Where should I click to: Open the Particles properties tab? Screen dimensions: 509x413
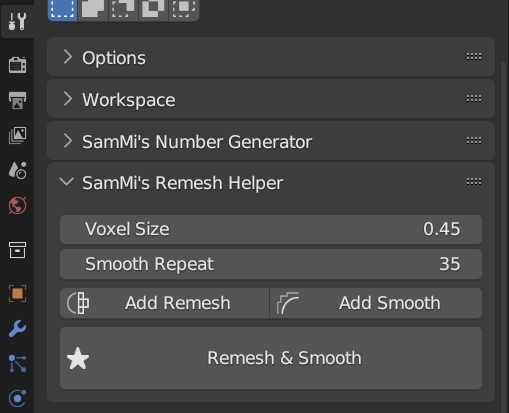[17, 363]
